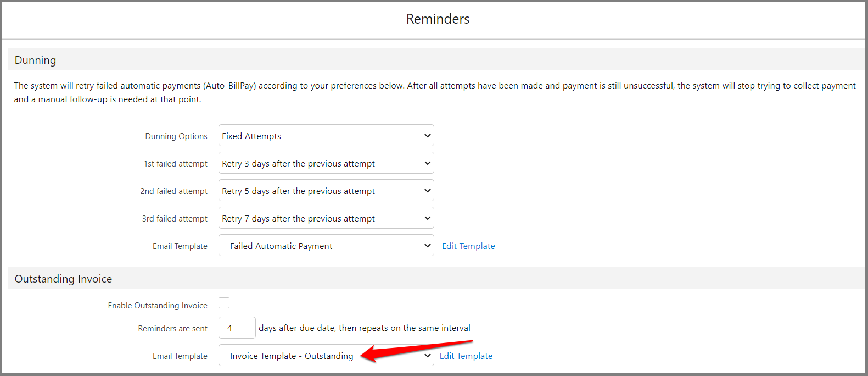Click the Reminders are sent label

pyautogui.click(x=172, y=329)
